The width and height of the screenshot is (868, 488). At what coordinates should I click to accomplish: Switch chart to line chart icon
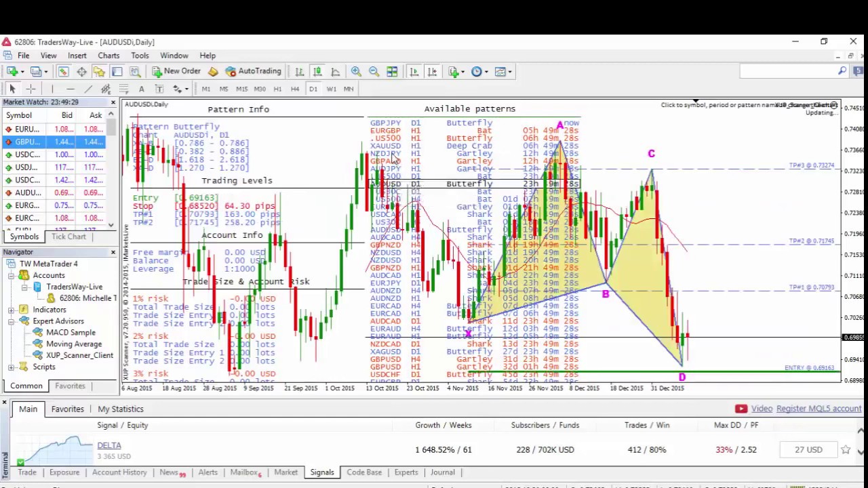(335, 71)
